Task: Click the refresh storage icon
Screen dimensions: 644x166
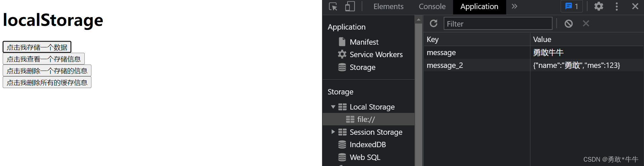Action: point(434,24)
